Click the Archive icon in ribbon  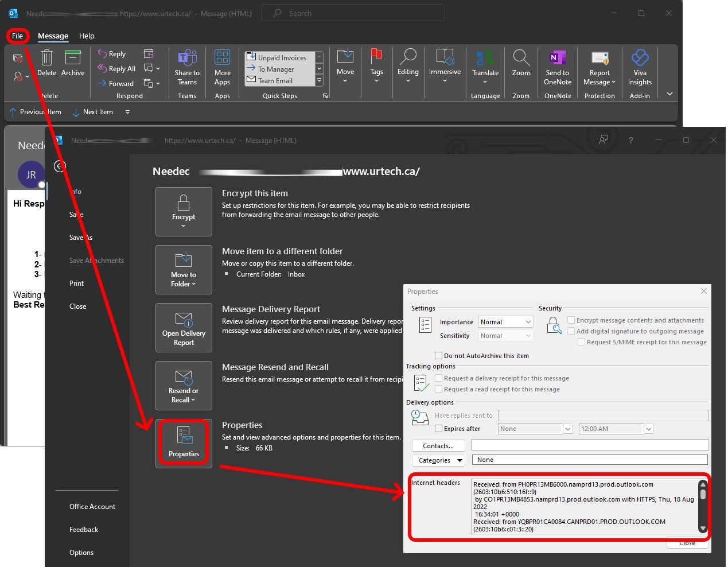point(73,59)
